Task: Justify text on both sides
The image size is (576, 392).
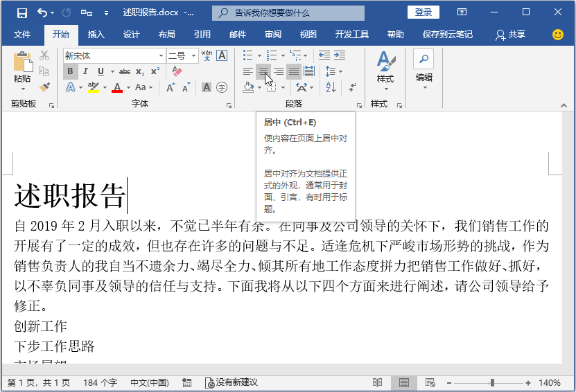Action: point(294,71)
